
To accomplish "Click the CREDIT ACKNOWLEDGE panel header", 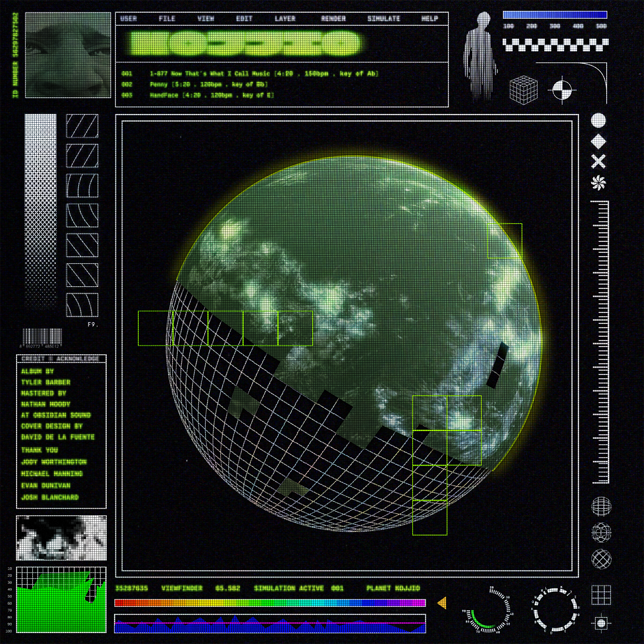I will tap(61, 358).
